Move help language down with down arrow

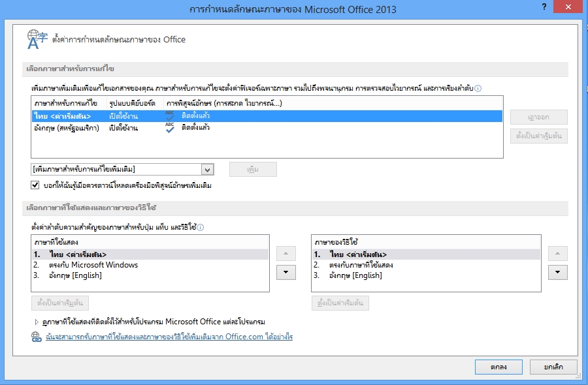click(x=558, y=272)
